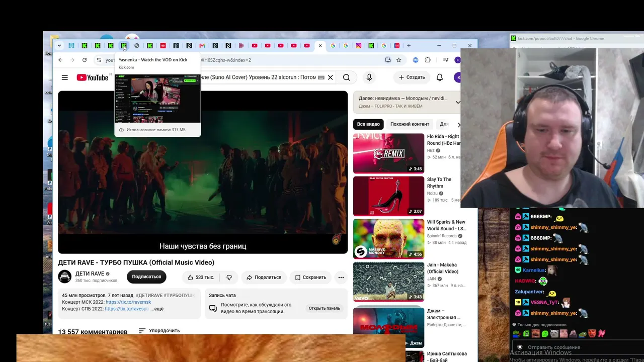The height and width of the screenshot is (362, 644).
Task: Click Открыть панель for chat replay
Action: pos(325,308)
